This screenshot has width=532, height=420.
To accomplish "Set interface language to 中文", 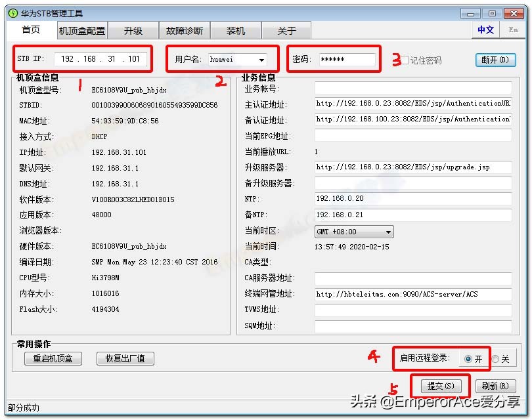I will 485,30.
